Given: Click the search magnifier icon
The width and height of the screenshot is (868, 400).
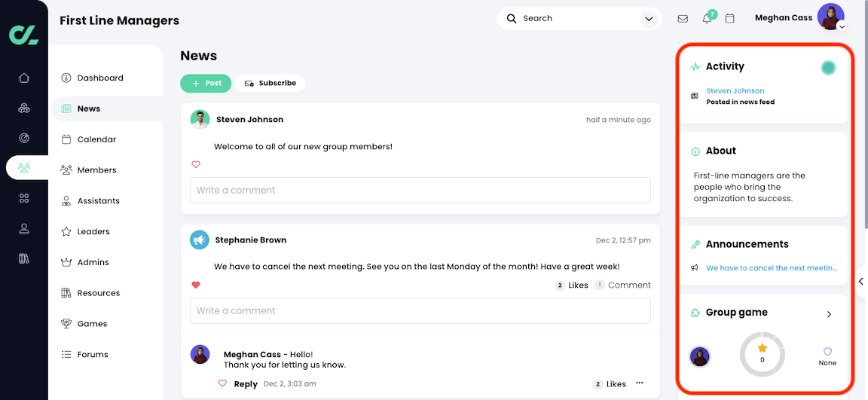Looking at the screenshot, I should [x=512, y=18].
